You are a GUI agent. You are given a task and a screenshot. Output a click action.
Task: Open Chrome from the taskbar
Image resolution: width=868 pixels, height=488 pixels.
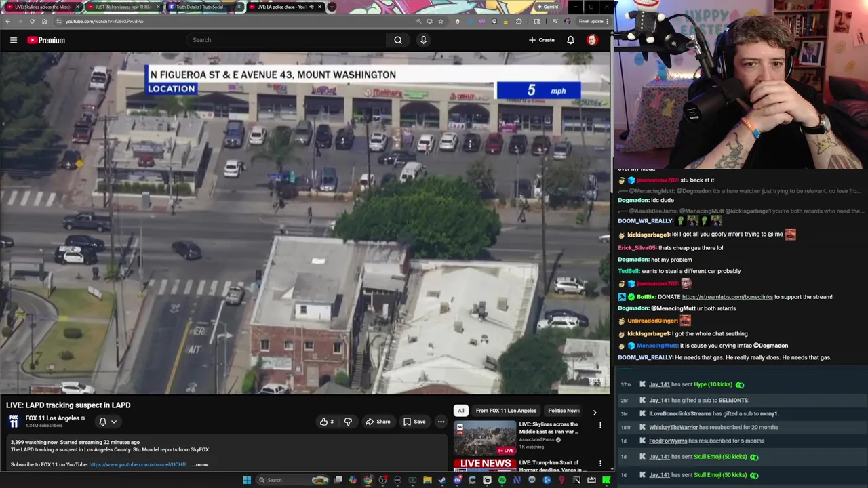point(367,480)
